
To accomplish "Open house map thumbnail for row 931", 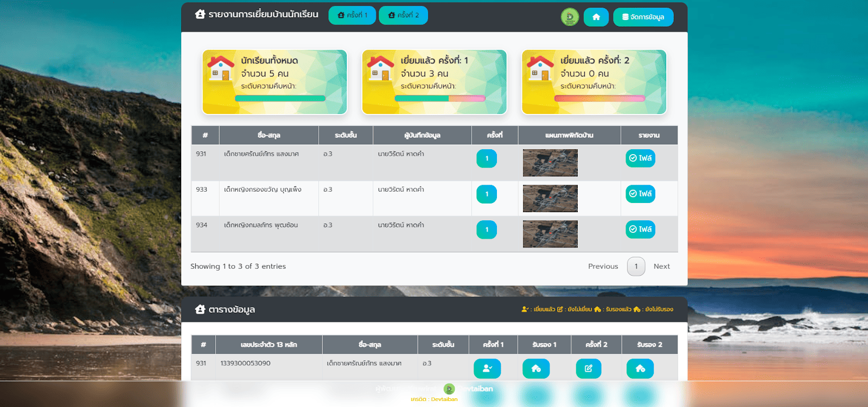I will tap(550, 163).
